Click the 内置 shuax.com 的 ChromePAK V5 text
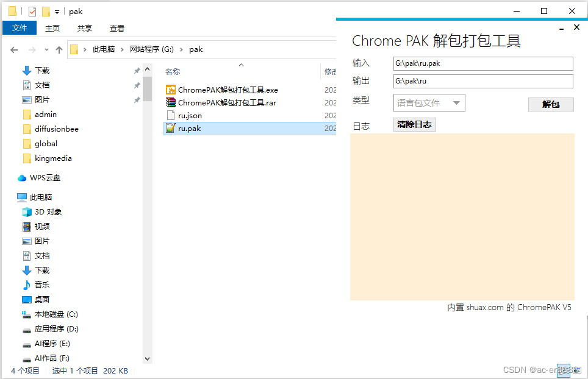This screenshot has width=588, height=379. point(509,308)
